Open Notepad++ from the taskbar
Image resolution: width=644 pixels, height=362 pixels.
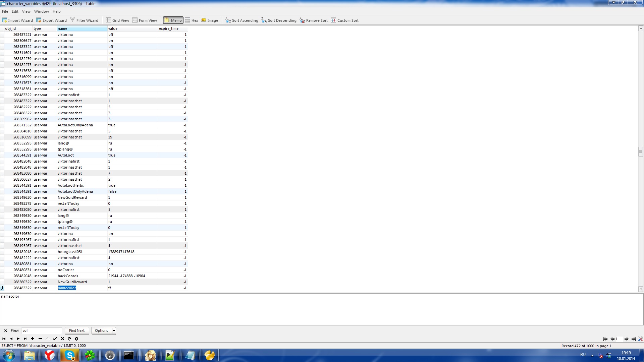pos(170,355)
